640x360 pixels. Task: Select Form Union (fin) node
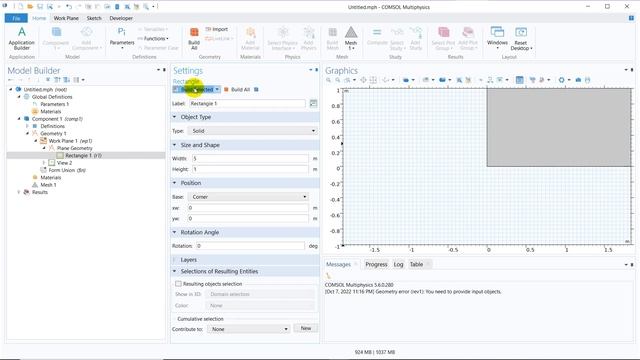(x=67, y=170)
